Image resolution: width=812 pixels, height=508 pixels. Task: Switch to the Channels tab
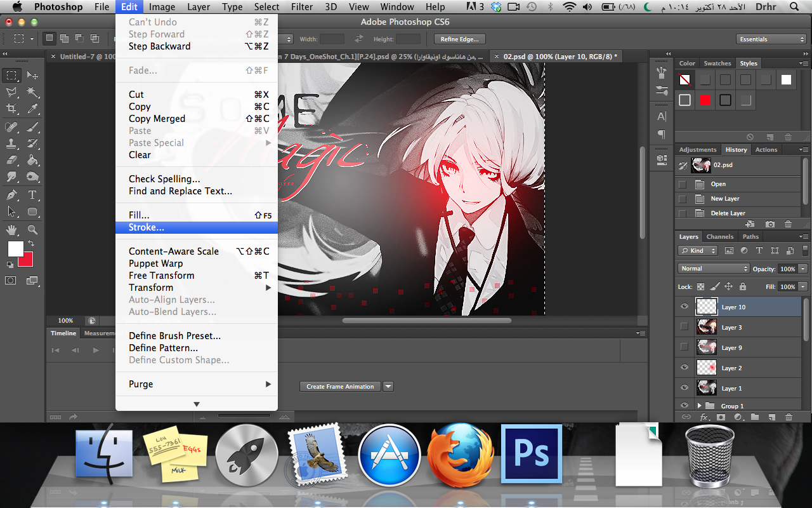719,237
